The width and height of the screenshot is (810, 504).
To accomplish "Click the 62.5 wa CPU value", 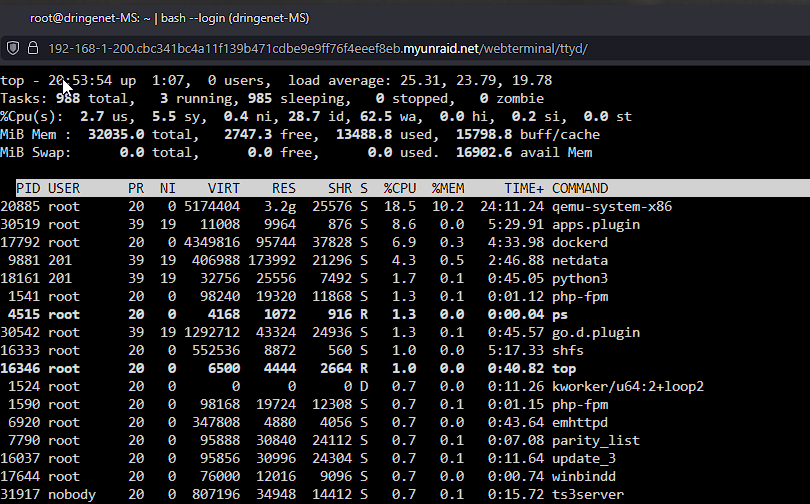I will pyautogui.click(x=376, y=117).
